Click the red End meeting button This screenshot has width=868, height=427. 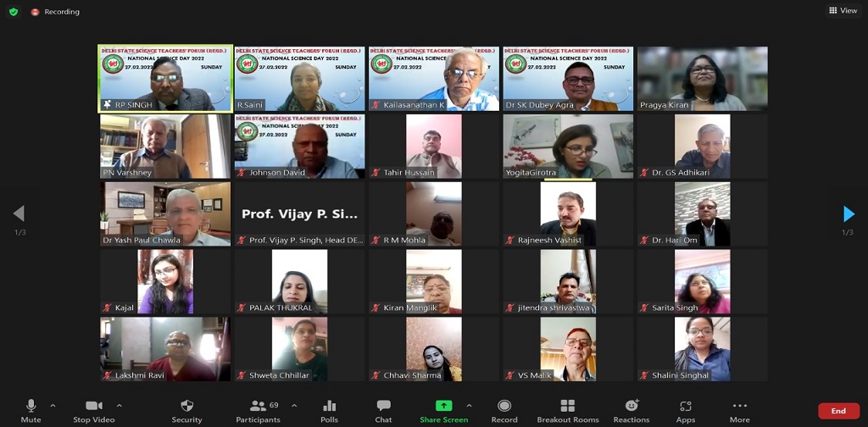click(838, 411)
